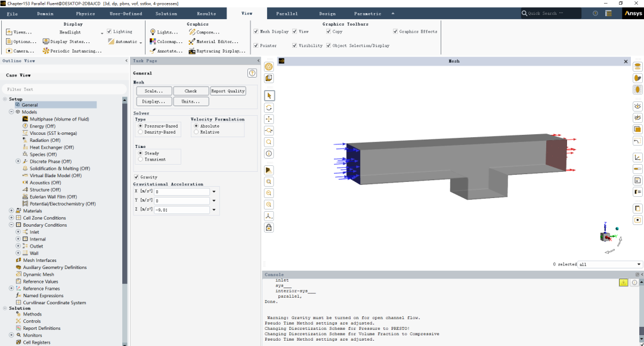Activate the pan view tool

(269, 119)
